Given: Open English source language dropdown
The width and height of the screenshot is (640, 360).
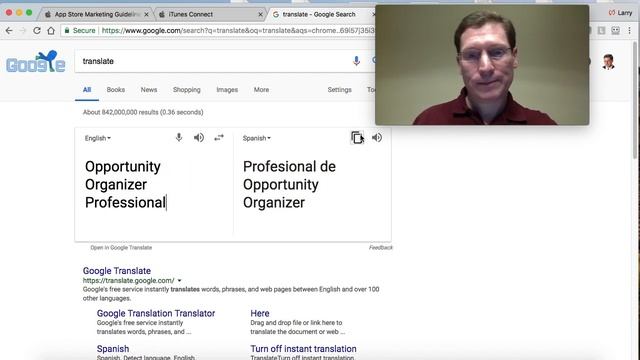Looking at the screenshot, I should click(98, 138).
